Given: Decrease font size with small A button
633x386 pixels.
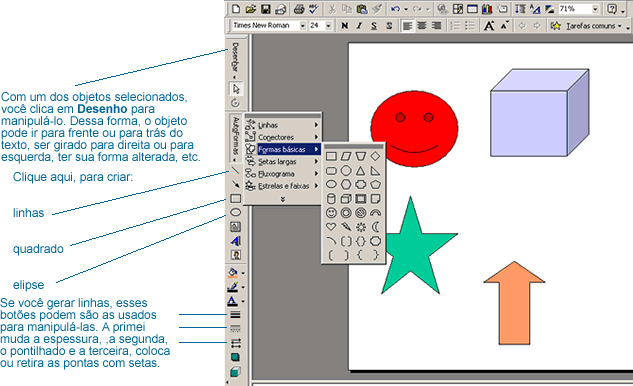Looking at the screenshot, I should (x=505, y=25).
